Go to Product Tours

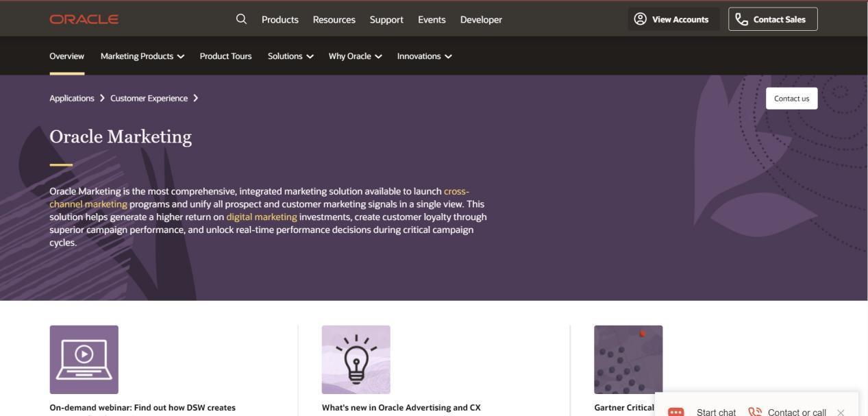tap(225, 56)
